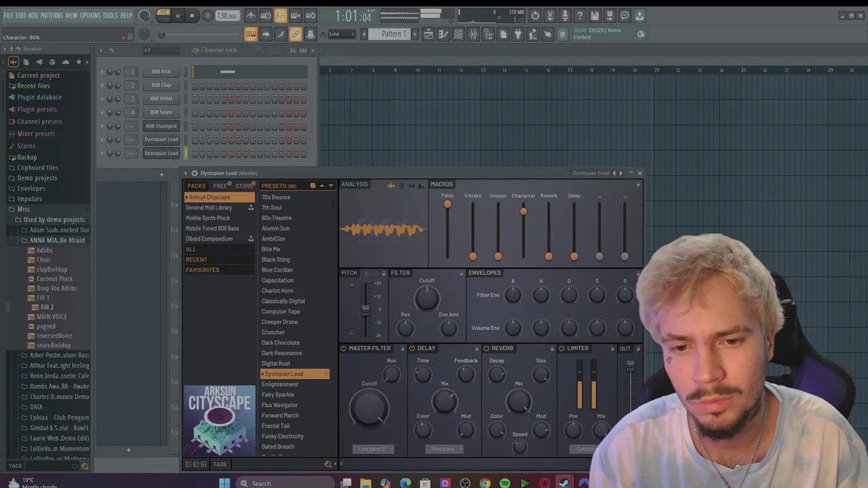The width and height of the screenshot is (868, 488).
Task: Download the Olbaid Compendium pack
Action: (251, 239)
